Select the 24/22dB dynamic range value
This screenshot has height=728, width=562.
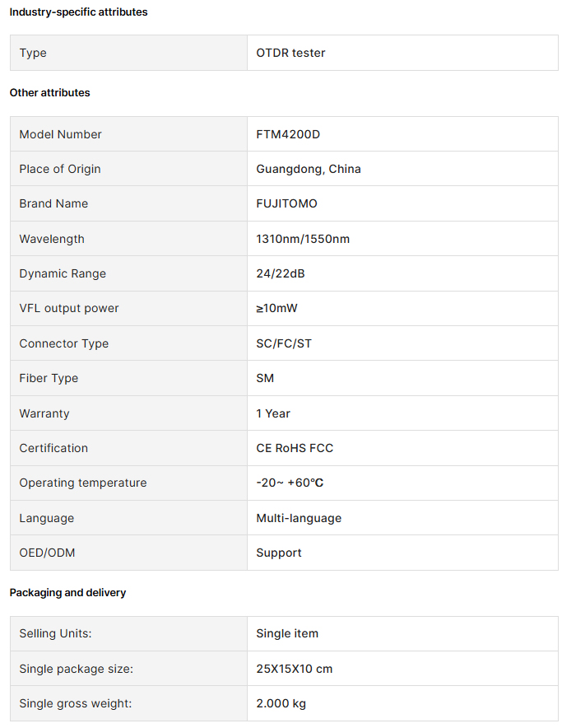click(281, 273)
